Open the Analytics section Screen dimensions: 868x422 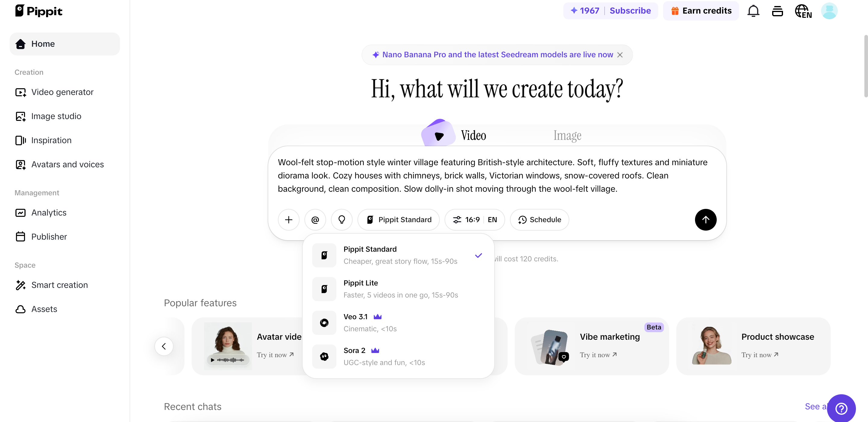(x=49, y=213)
